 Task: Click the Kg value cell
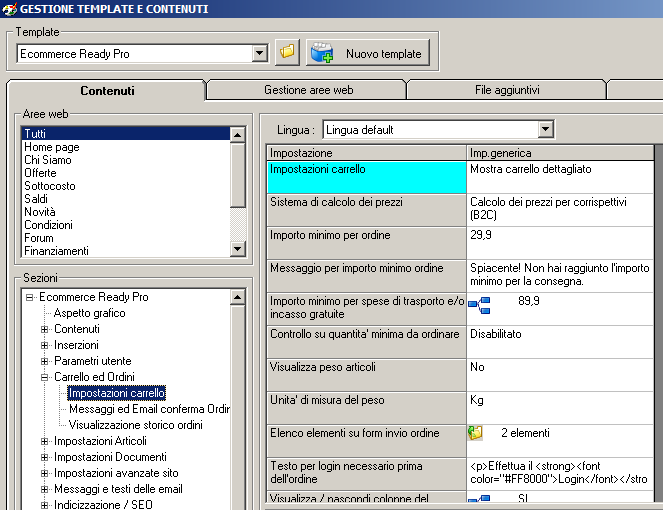[560, 408]
